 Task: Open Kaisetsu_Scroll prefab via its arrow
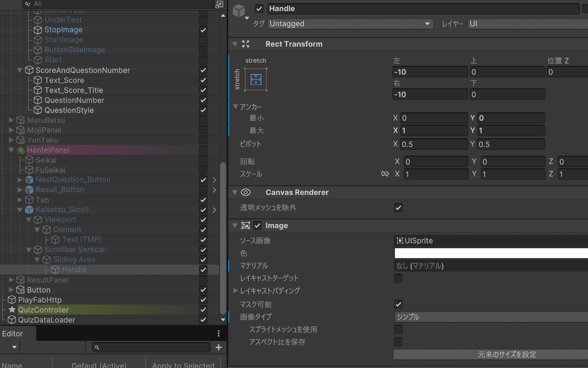click(214, 210)
